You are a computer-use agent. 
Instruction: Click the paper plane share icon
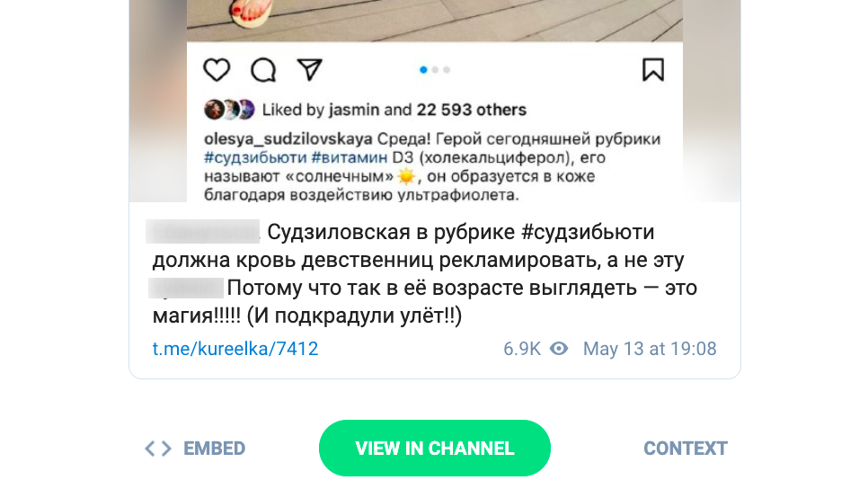pyautogui.click(x=309, y=70)
